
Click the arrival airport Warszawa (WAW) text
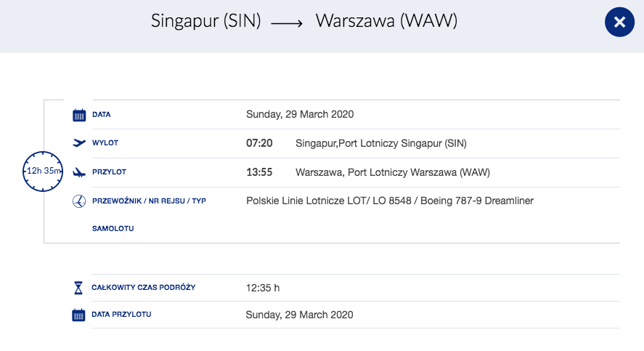[x=393, y=173]
